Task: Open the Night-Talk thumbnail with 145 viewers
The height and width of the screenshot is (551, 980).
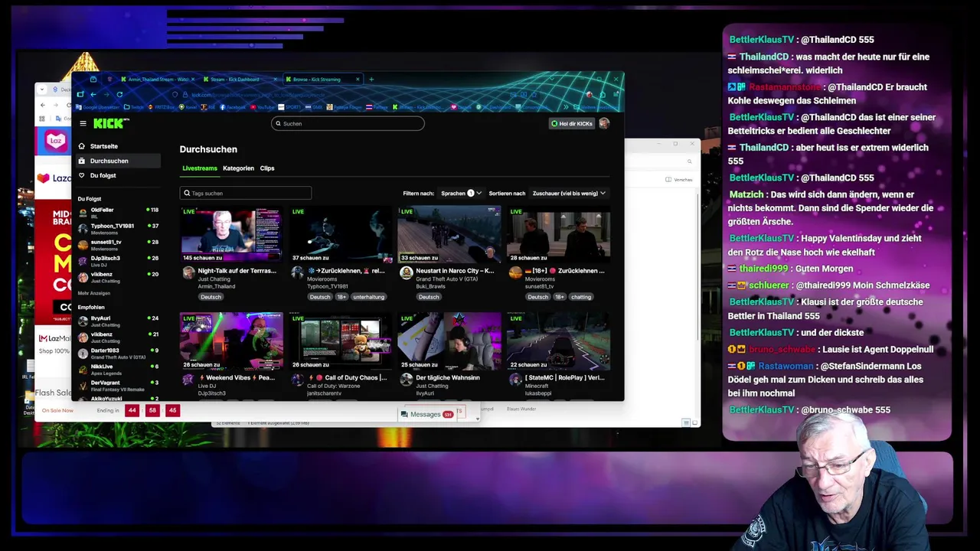Action: click(231, 234)
